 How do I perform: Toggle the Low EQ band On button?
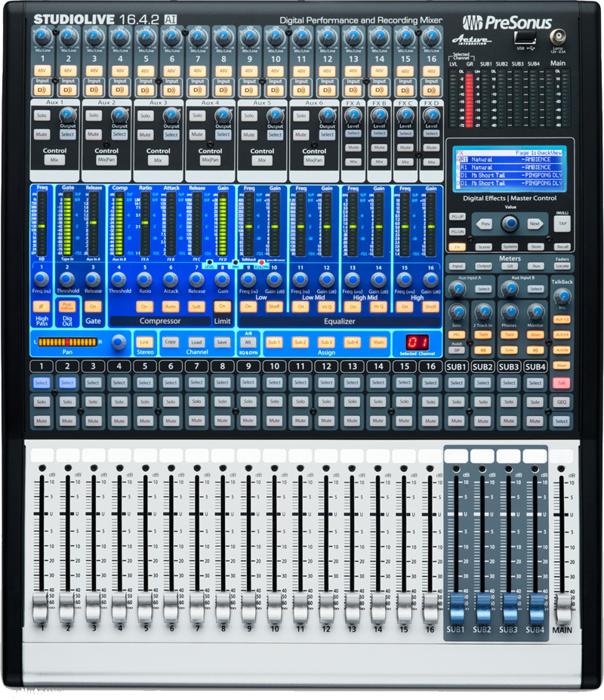[248, 307]
